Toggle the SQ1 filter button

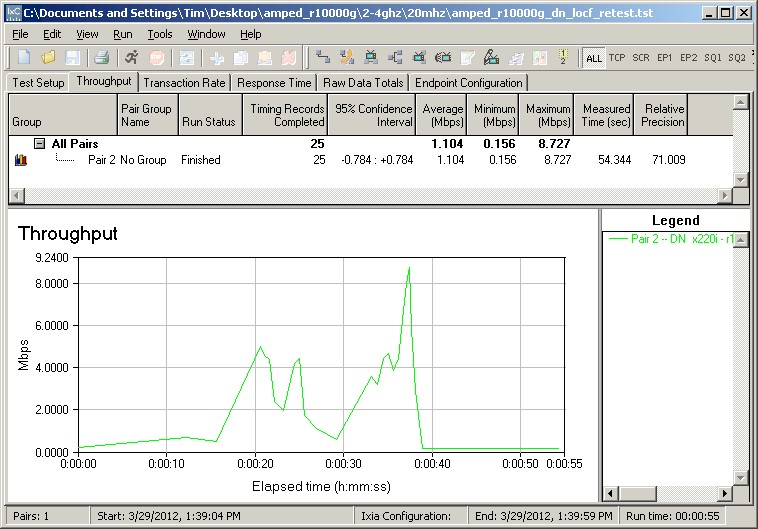[x=713, y=58]
